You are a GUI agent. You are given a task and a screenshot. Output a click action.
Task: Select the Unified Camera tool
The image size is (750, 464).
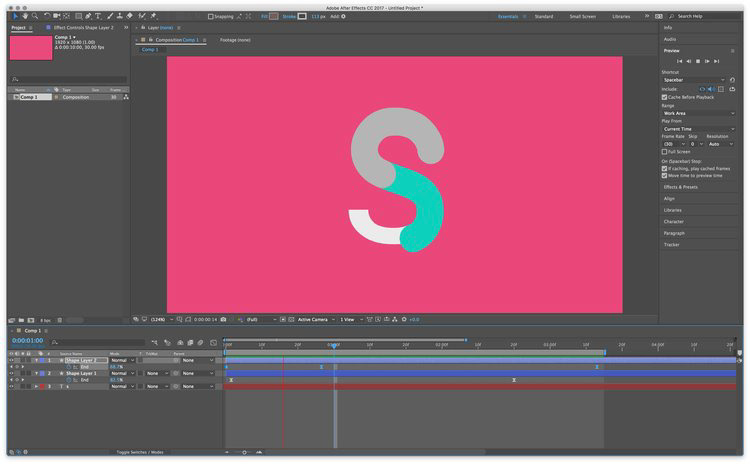tap(56, 16)
